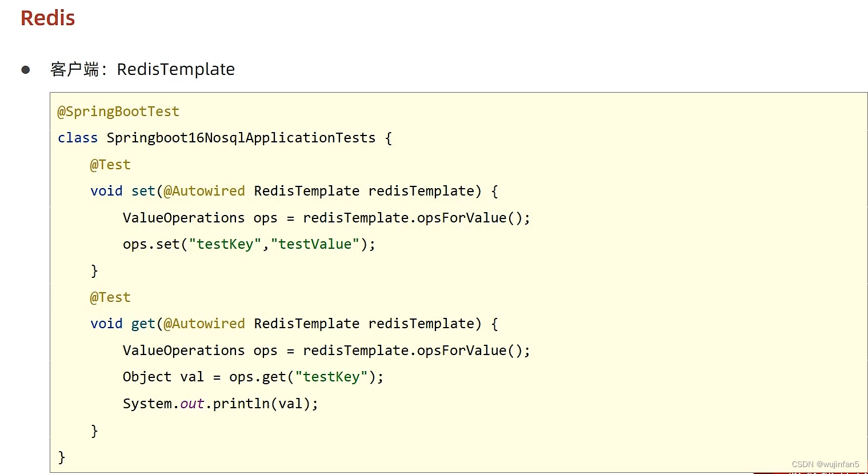Viewport: 868px width, 474px height.
Task: Click the "RedisTemplate" text in the bullet line
Action: click(175, 69)
